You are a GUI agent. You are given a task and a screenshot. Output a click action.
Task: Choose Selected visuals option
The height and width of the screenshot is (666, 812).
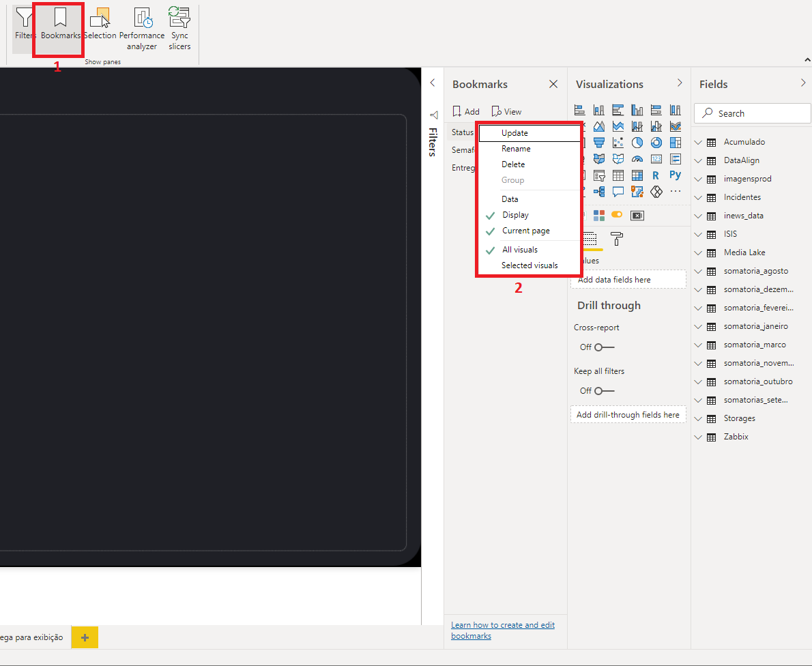pos(529,265)
